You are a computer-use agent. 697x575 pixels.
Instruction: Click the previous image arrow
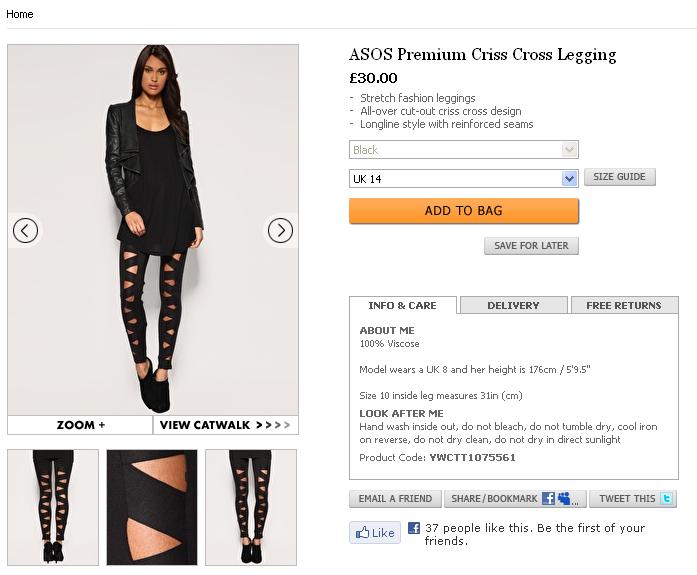pyautogui.click(x=26, y=231)
